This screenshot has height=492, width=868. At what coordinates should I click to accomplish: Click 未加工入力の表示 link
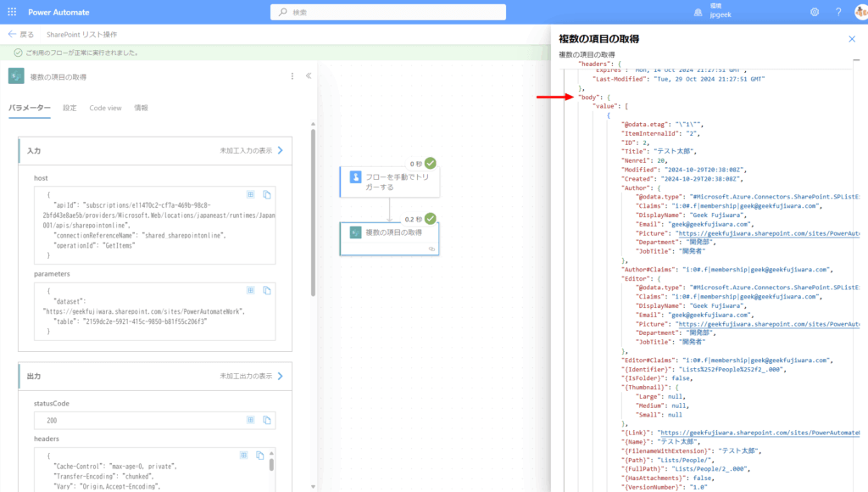251,151
